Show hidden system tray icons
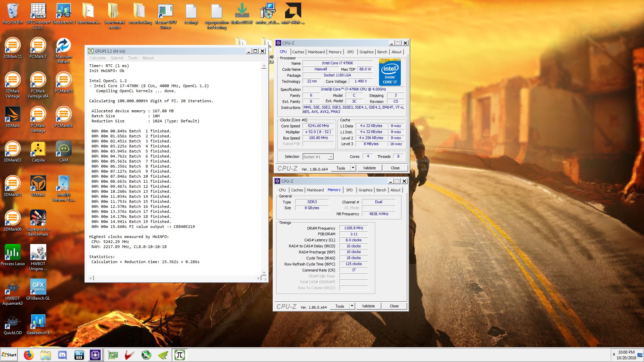Image resolution: width=644 pixels, height=362 pixels. click(x=614, y=355)
